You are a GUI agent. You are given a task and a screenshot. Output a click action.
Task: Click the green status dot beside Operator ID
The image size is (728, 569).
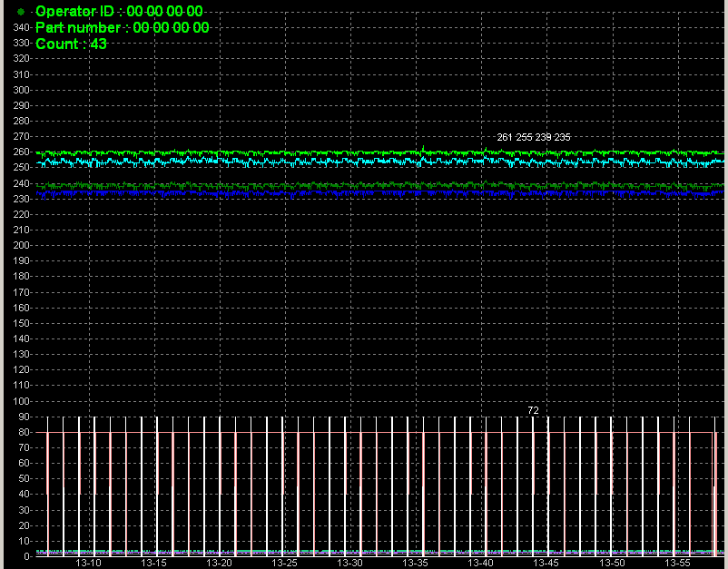(22, 12)
